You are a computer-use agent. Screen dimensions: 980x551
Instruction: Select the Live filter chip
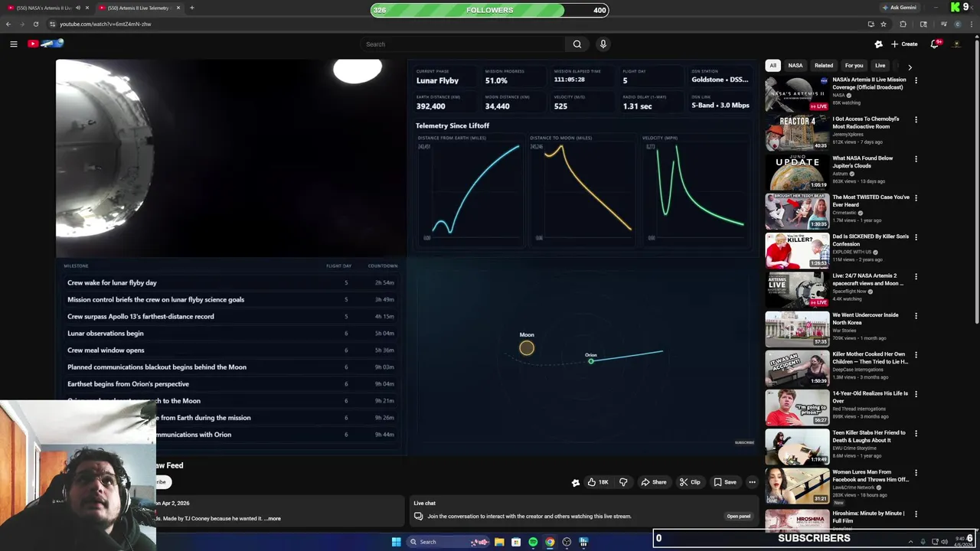point(880,66)
